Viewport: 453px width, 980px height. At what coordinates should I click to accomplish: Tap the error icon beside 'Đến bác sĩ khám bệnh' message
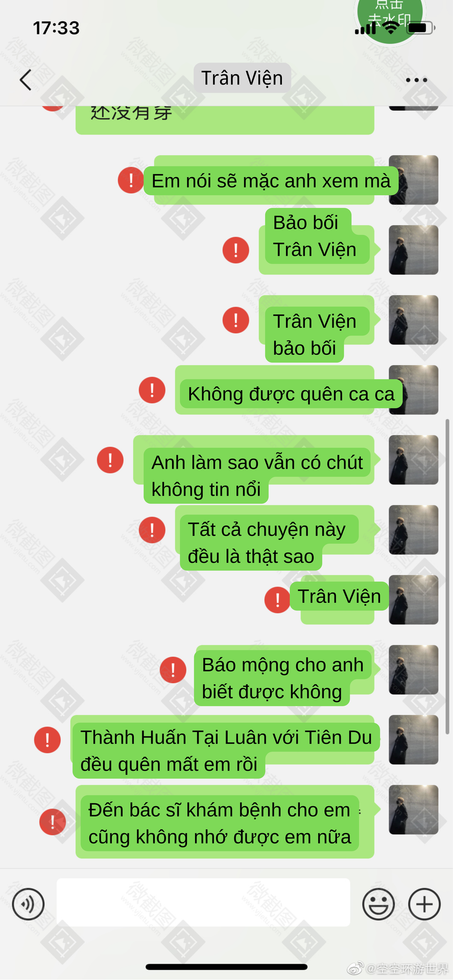tap(53, 822)
